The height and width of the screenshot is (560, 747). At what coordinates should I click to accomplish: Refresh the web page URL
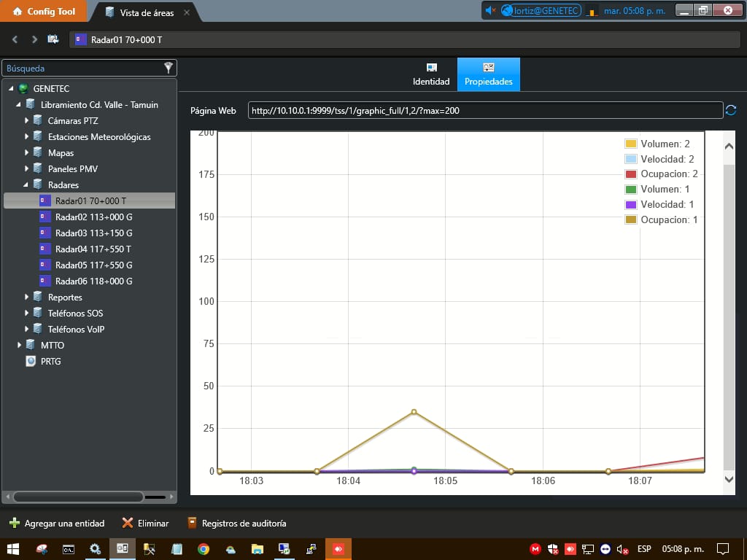tap(731, 110)
